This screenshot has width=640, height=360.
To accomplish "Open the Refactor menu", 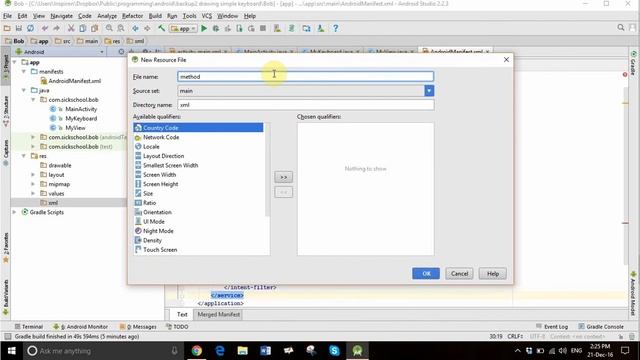I will 133,16.
